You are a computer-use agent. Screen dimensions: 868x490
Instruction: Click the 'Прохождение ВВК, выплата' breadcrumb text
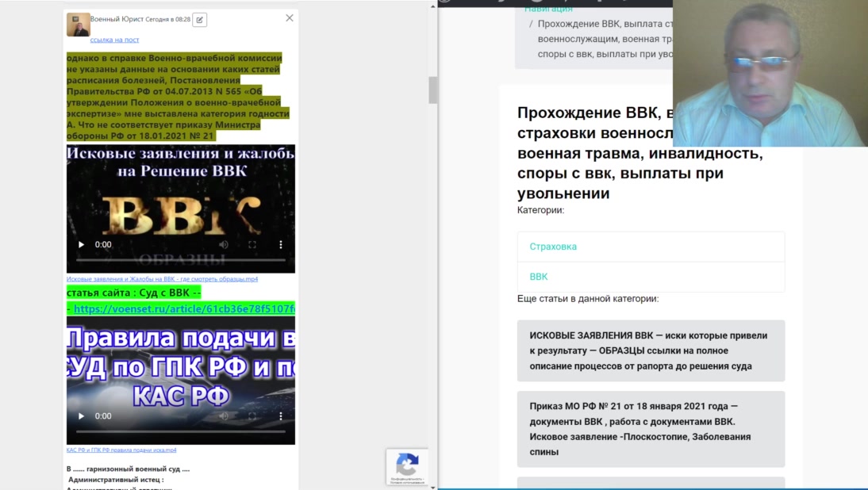(605, 39)
